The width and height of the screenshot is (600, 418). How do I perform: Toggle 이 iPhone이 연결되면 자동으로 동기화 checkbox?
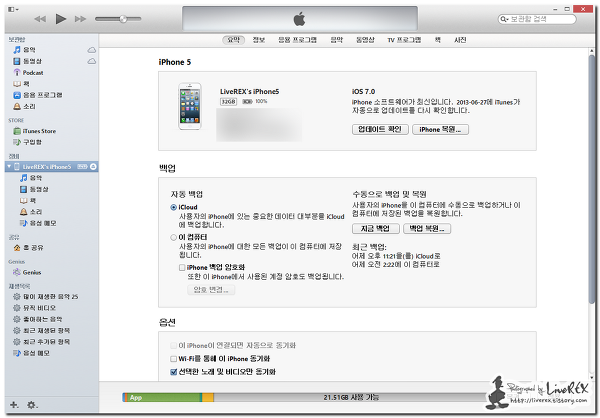point(173,345)
